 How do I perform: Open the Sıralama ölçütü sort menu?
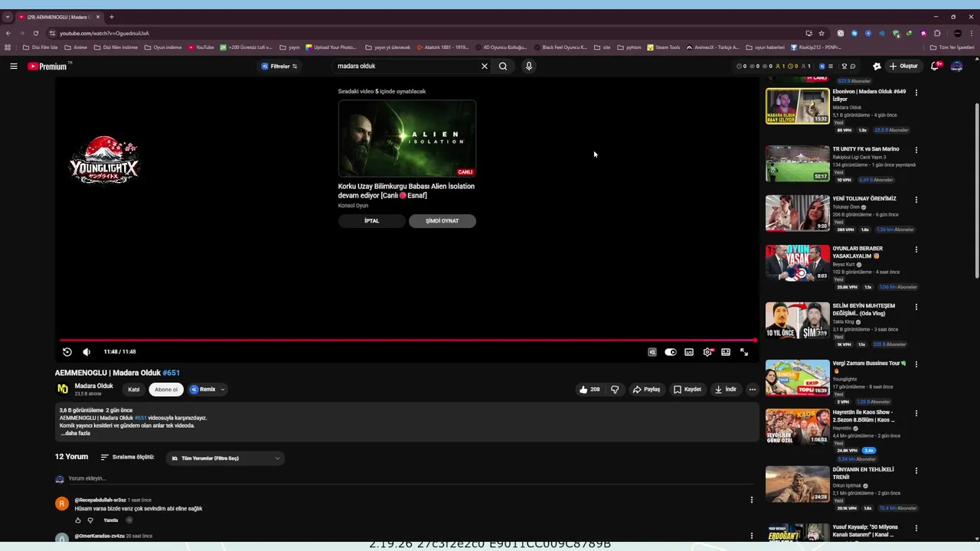(x=127, y=458)
